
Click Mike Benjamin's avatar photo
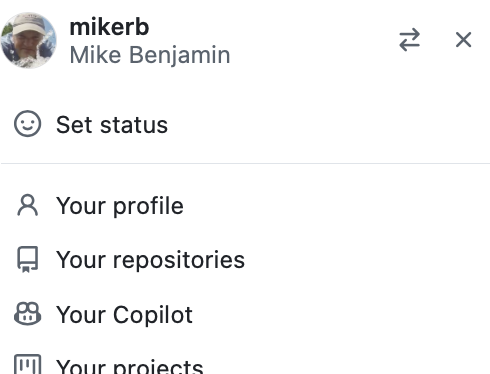coord(28,40)
